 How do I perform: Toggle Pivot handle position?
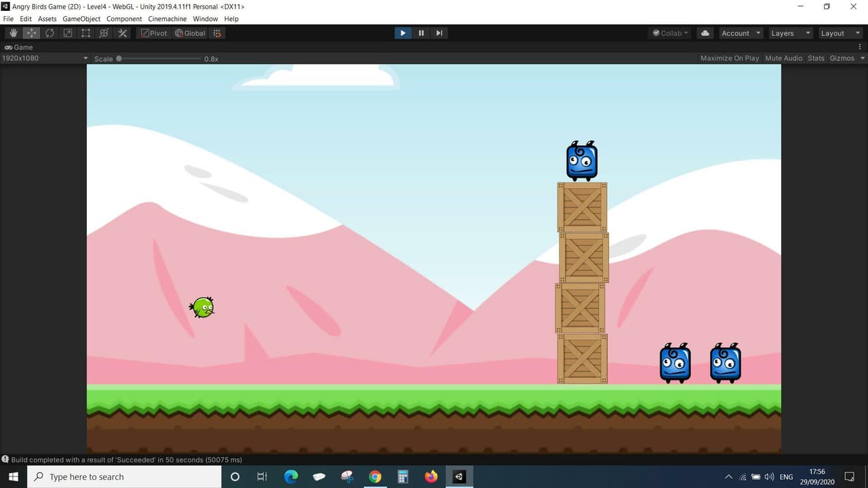(x=154, y=33)
